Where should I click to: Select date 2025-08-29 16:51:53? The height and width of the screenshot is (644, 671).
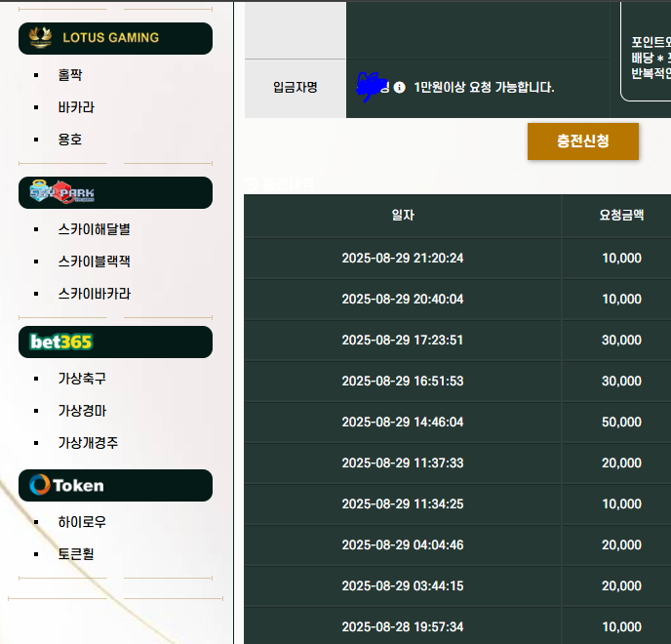coord(403,382)
